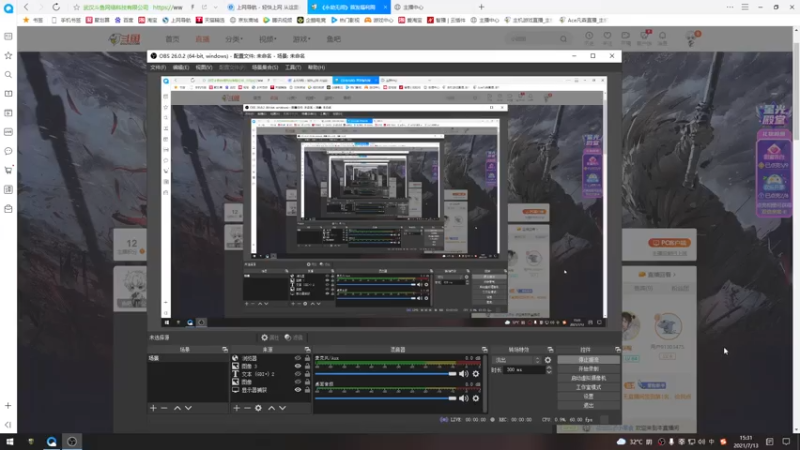Enable 工作室模式 studio mode
800x450 pixels.
588,387
